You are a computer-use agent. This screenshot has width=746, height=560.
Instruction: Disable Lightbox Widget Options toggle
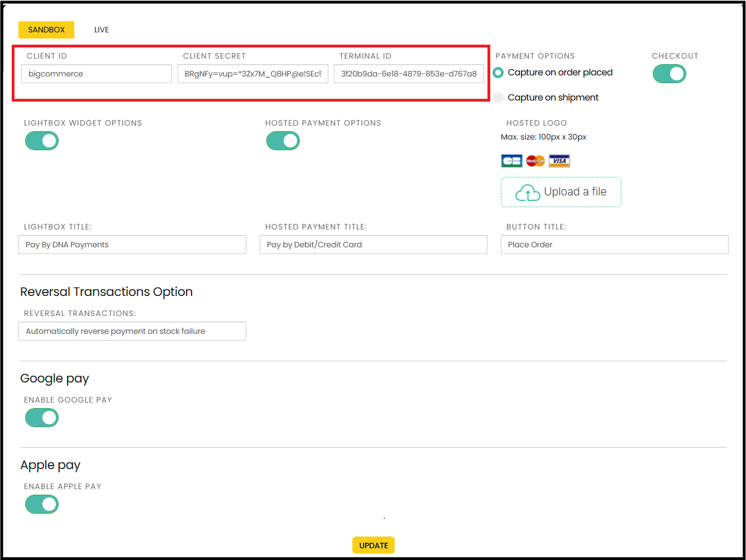point(42,141)
